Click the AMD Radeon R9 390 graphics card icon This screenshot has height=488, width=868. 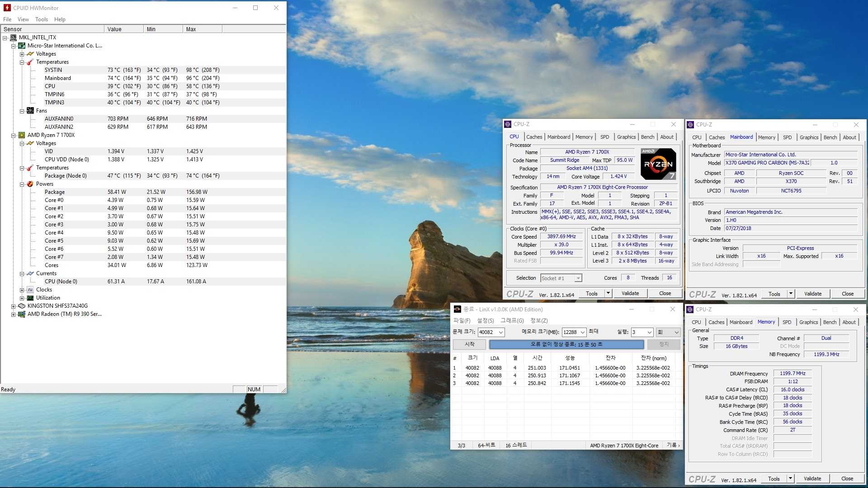pos(22,314)
